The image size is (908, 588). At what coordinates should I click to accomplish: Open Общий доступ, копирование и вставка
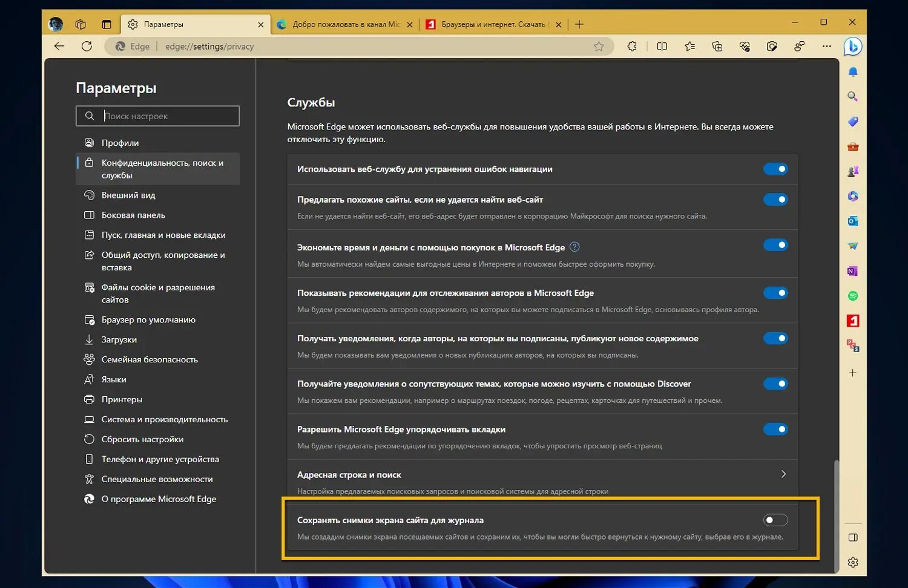(x=158, y=261)
